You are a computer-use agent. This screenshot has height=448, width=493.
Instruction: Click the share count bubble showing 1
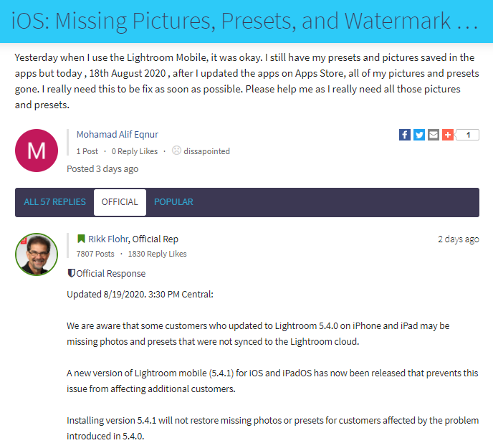(x=468, y=135)
